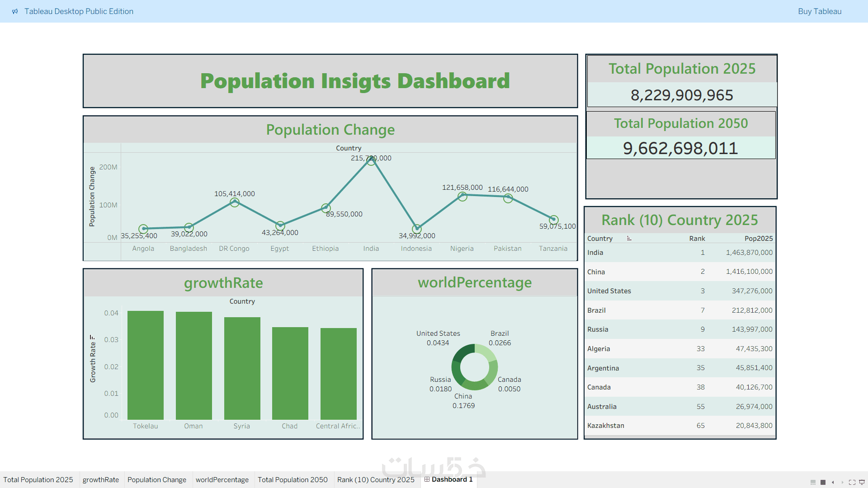Open the worldPercentage sheet tab
Image resolution: width=868 pixels, height=488 pixels.
[x=222, y=480]
